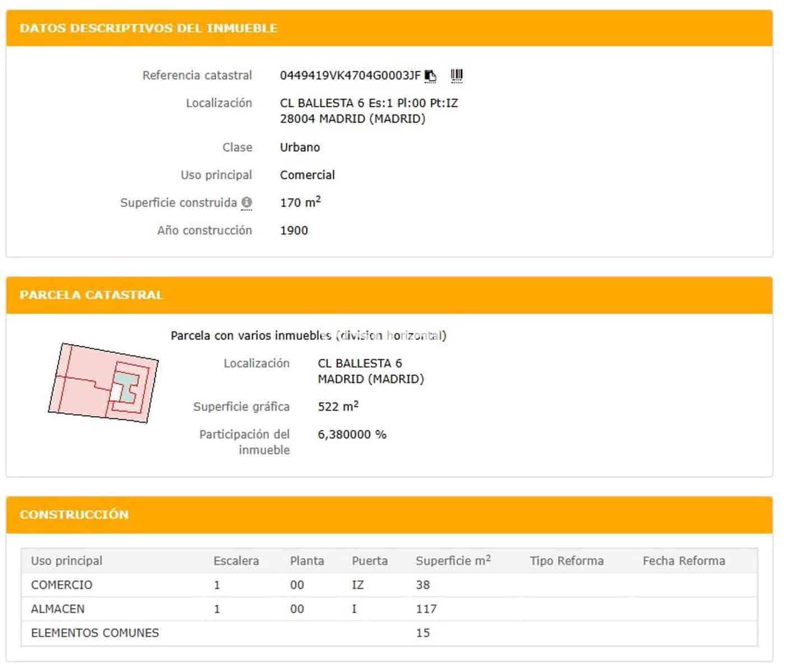Click the Clase value Urbano
This screenshot has width=790, height=672.
pos(300,147)
